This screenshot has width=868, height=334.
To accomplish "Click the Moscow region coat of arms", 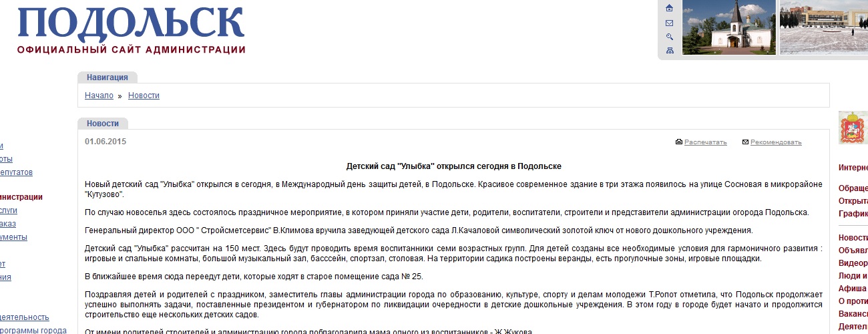I will coord(851,127).
